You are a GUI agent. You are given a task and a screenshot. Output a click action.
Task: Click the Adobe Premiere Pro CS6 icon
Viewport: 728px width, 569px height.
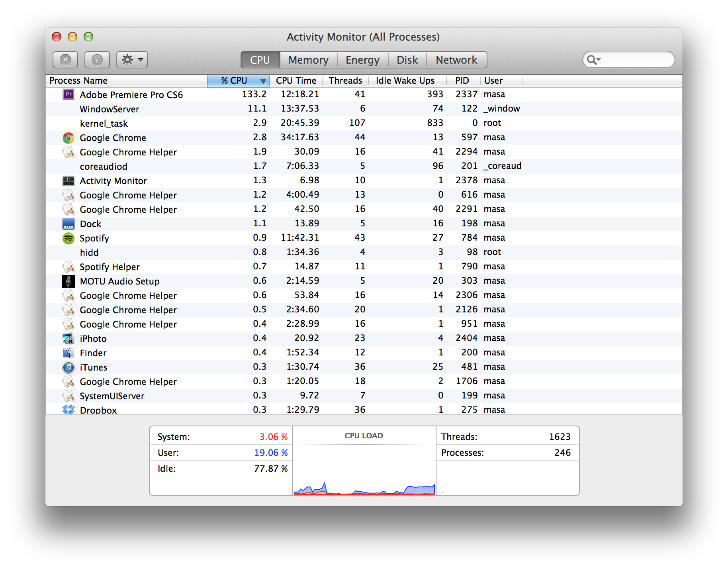[x=68, y=94]
